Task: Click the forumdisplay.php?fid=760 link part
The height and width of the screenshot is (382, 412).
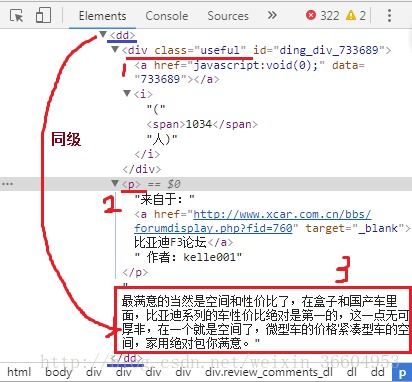Action: click(x=213, y=228)
